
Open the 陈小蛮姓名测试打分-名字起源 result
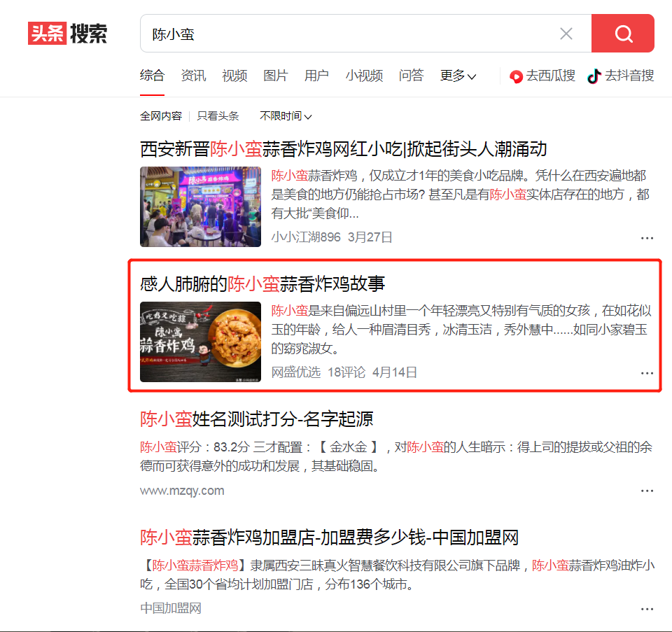pyautogui.click(x=256, y=419)
